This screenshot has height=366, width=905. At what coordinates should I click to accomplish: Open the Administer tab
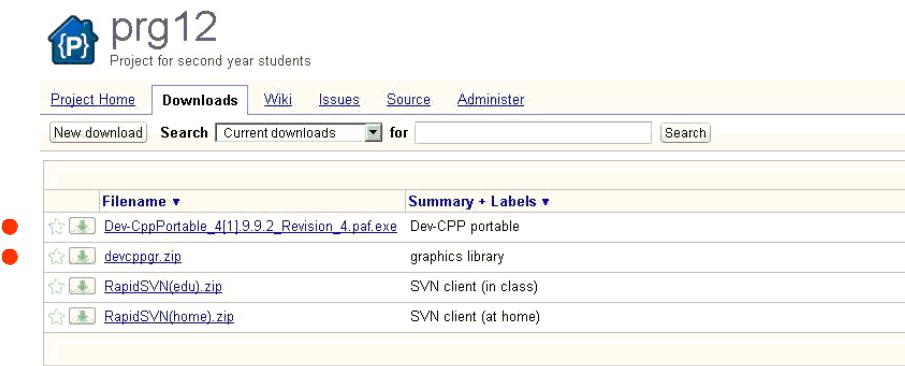tap(491, 99)
